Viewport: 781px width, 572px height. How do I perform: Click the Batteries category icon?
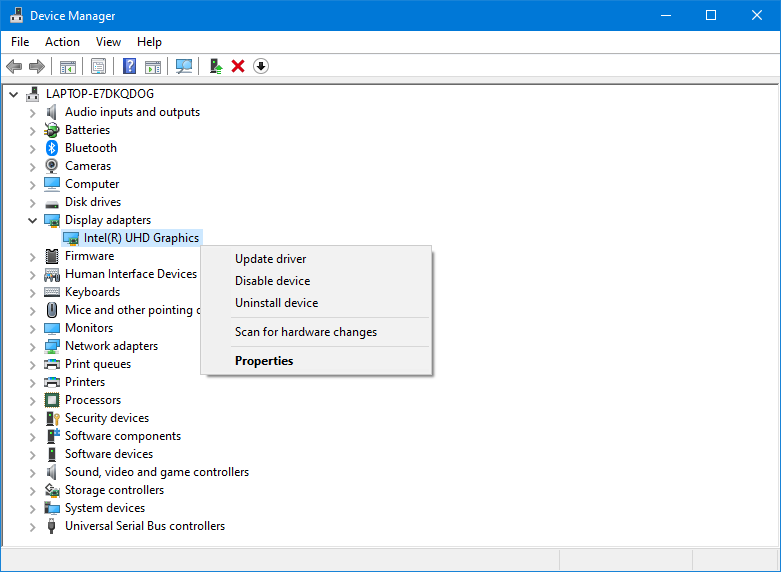pyautogui.click(x=52, y=130)
